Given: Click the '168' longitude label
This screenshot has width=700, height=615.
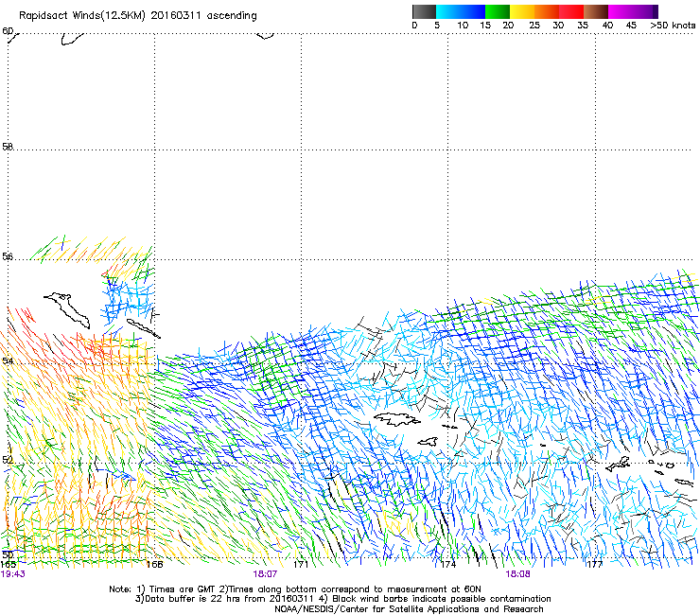Looking at the screenshot, I should (155, 565).
